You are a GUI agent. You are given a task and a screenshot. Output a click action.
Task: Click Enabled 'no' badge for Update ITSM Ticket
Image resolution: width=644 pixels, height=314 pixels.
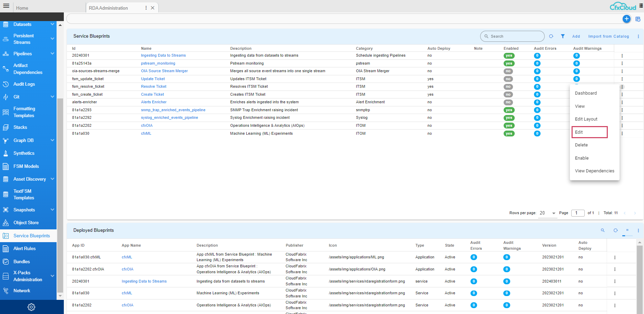pos(508,79)
